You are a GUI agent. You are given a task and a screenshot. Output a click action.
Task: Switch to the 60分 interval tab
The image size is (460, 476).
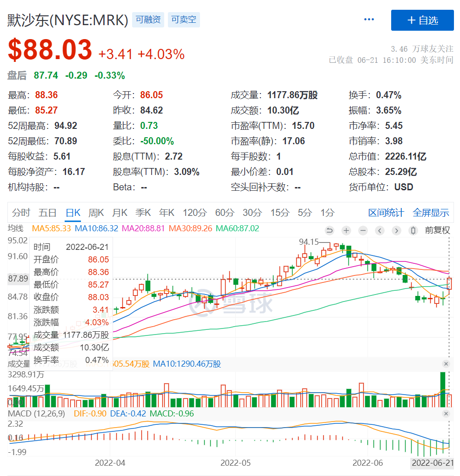tap(225, 213)
